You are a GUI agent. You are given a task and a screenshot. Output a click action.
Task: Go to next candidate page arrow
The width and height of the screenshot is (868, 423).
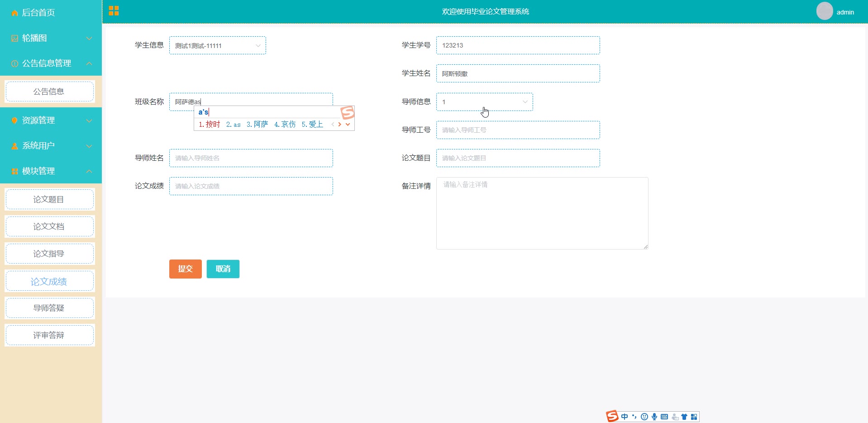(340, 124)
